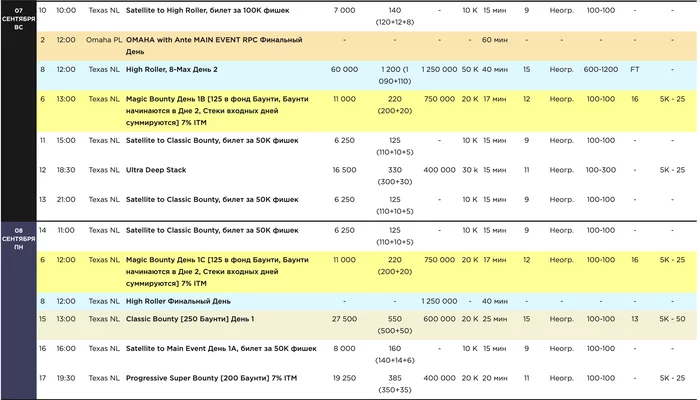This screenshot has width=700, height=400.
Task: Select '600-1200' blinds cell
Action: coord(600,70)
